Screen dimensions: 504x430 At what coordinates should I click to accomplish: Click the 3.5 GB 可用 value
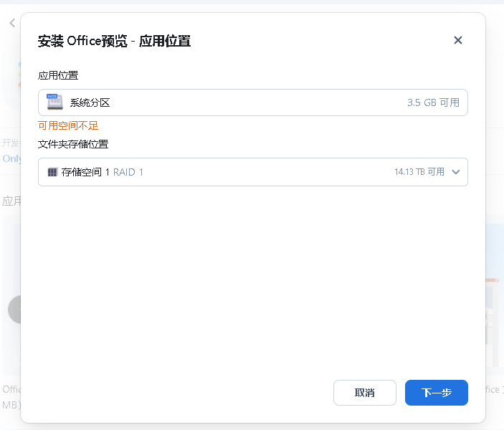pyautogui.click(x=433, y=102)
